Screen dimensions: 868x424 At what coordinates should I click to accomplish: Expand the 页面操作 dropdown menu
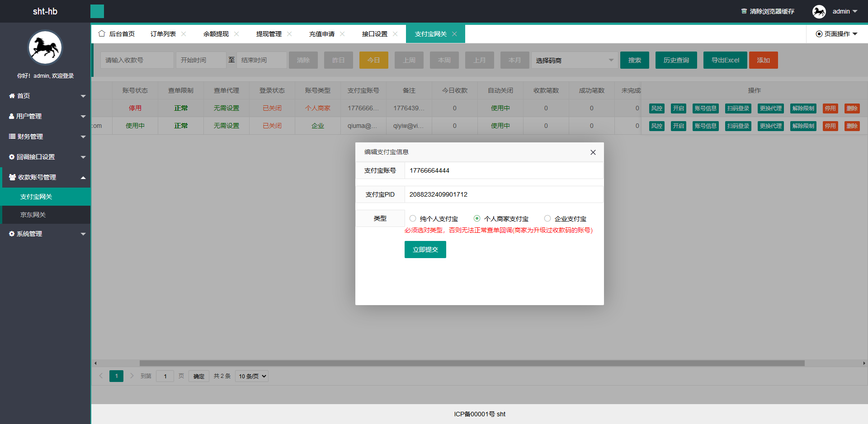pos(836,34)
